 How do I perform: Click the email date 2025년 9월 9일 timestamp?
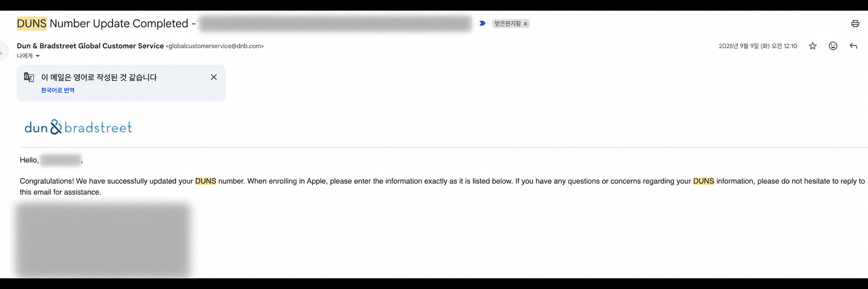click(758, 46)
